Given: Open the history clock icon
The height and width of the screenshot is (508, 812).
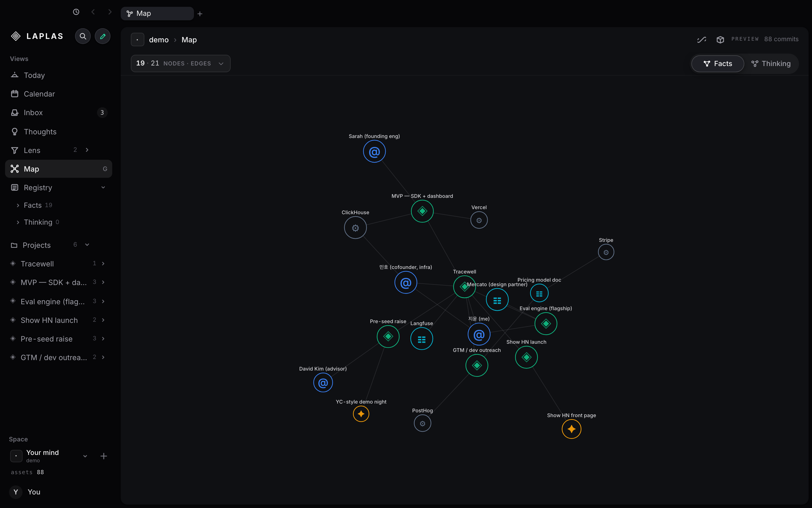Looking at the screenshot, I should tap(76, 12).
